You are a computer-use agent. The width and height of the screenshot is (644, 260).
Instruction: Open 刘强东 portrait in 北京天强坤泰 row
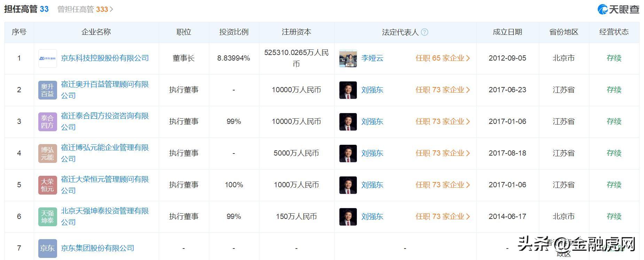pyautogui.click(x=348, y=217)
